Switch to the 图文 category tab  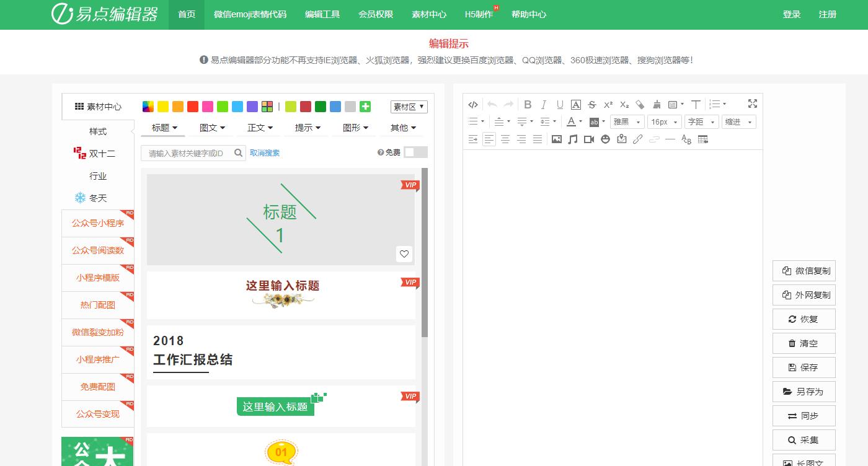click(x=211, y=128)
